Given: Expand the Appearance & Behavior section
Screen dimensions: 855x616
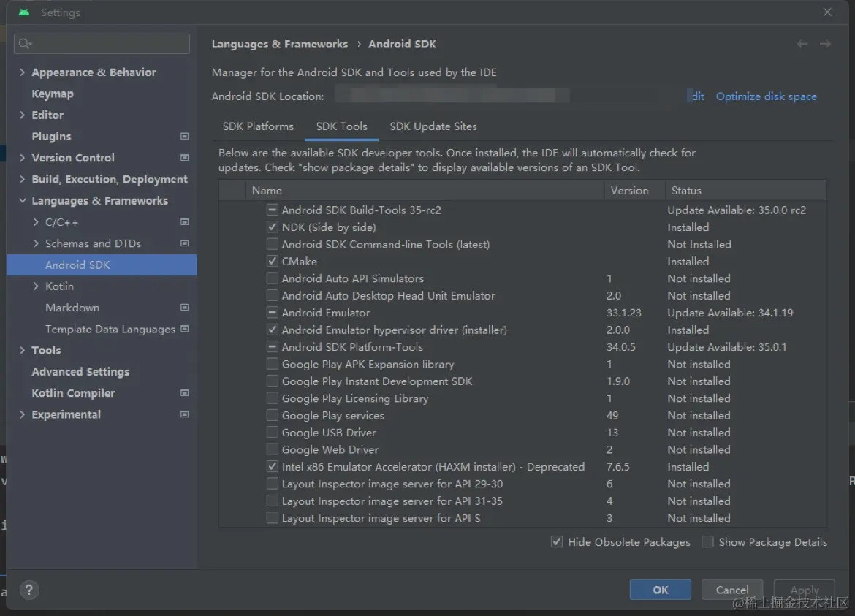Looking at the screenshot, I should [21, 72].
